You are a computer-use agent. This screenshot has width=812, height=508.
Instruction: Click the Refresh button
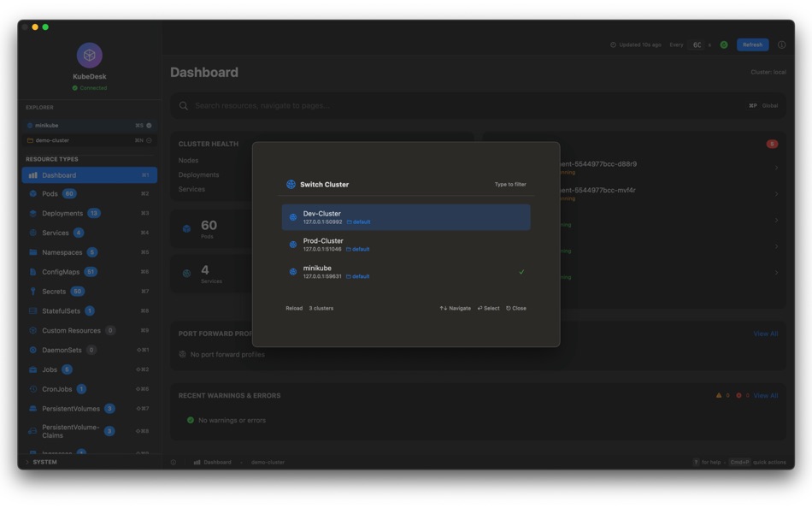pos(751,44)
